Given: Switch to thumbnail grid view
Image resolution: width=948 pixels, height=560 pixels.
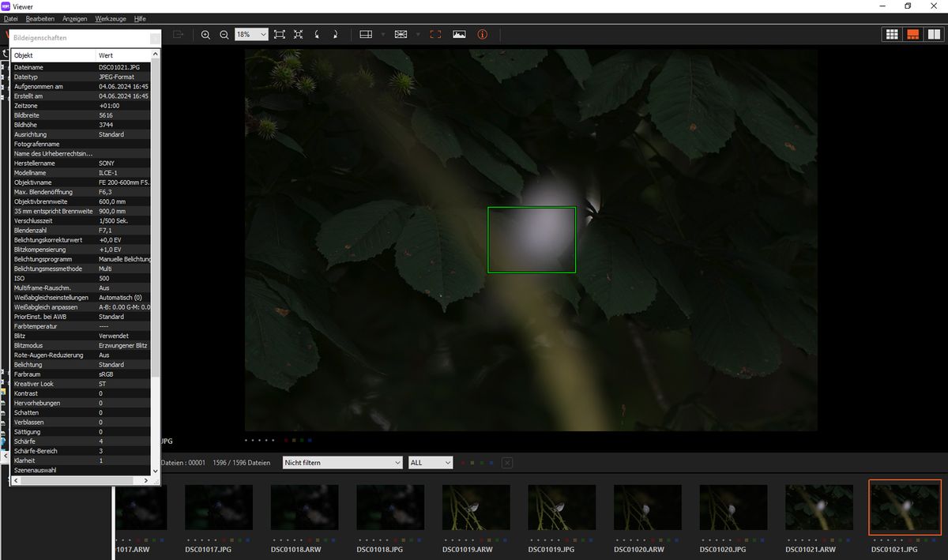Looking at the screenshot, I should 892,35.
